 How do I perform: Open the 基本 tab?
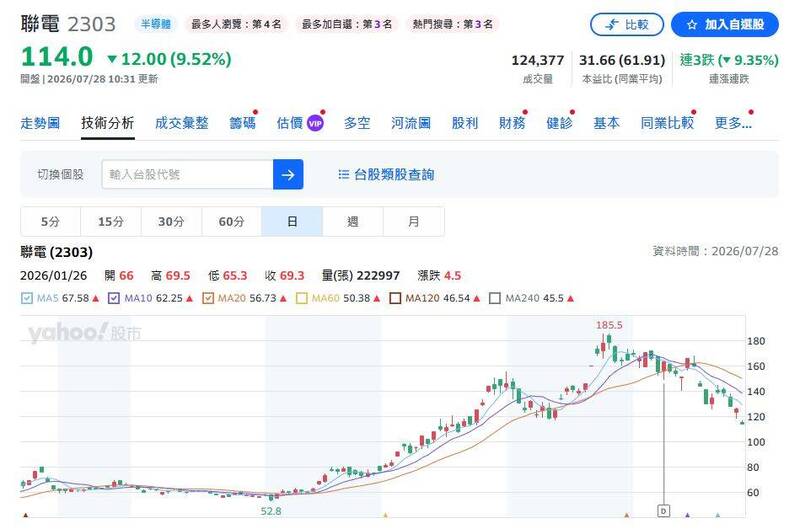click(606, 123)
